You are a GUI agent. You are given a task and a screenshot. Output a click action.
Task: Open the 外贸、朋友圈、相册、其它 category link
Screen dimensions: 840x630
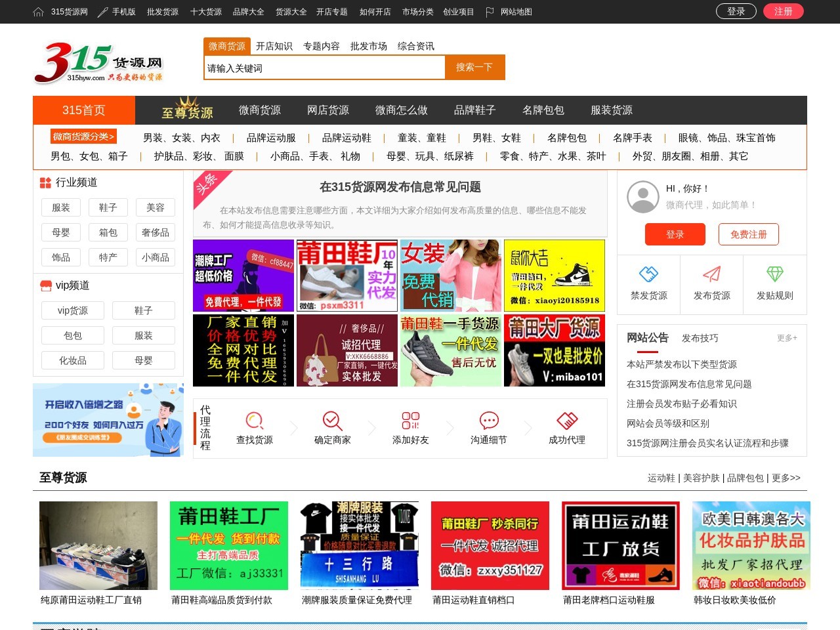[690, 156]
